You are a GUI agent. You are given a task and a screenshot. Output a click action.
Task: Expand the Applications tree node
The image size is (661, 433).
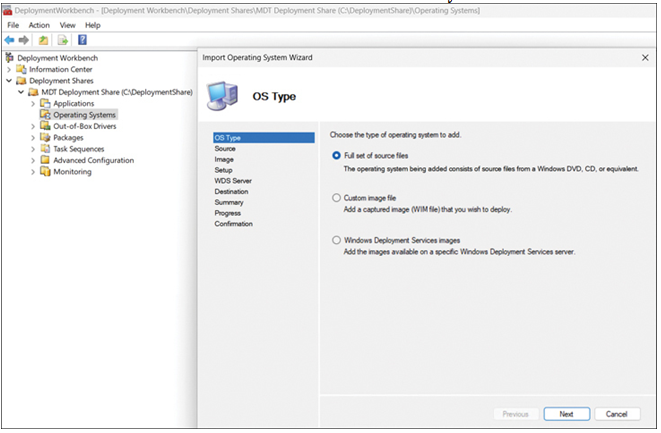(x=33, y=103)
